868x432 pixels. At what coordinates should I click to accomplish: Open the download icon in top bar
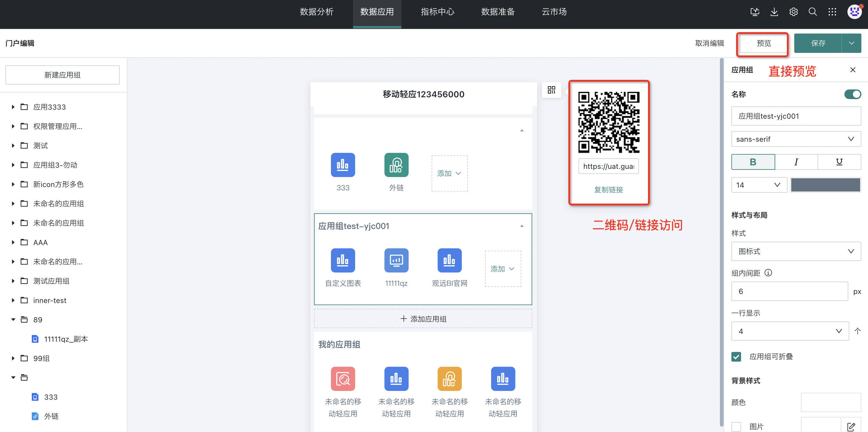[774, 12]
